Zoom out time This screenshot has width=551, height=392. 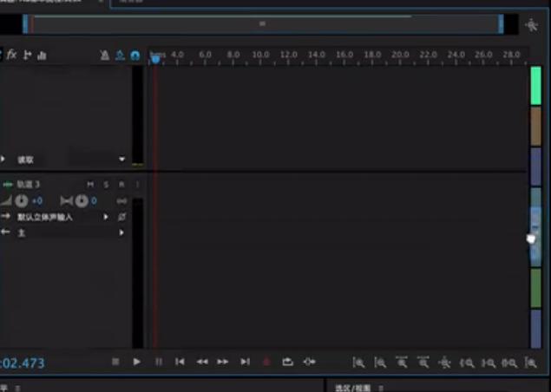point(423,363)
